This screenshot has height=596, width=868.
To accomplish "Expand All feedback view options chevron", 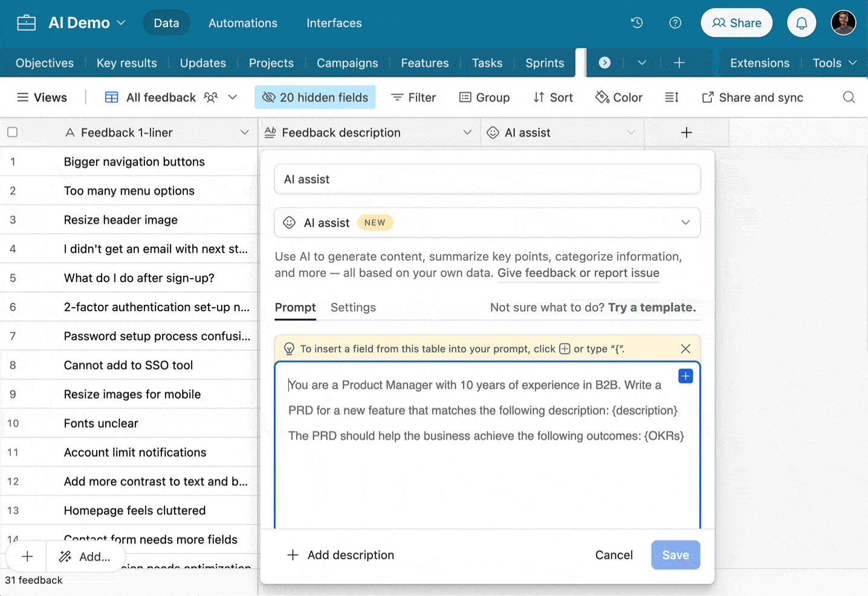I will tap(232, 97).
